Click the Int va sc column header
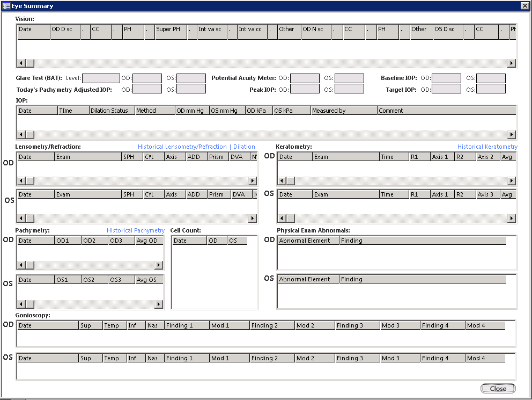Image resolution: width=532 pixels, height=400 pixels. pos(212,32)
